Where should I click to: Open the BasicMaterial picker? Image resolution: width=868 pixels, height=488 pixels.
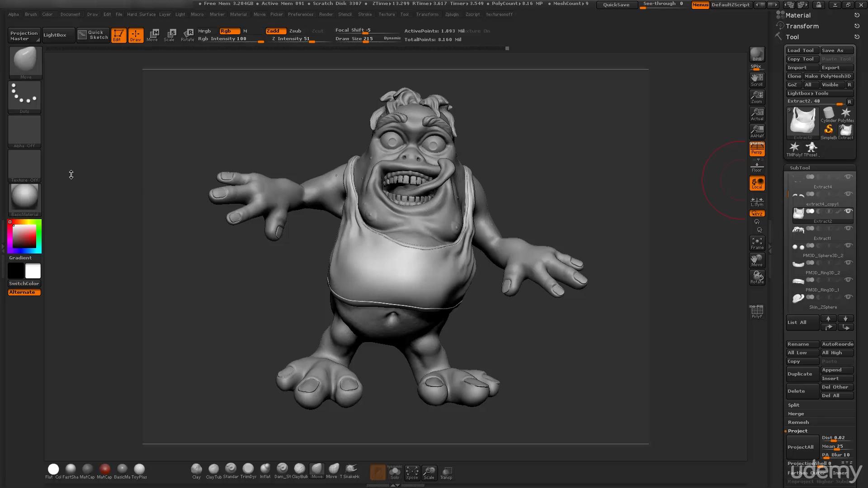24,200
